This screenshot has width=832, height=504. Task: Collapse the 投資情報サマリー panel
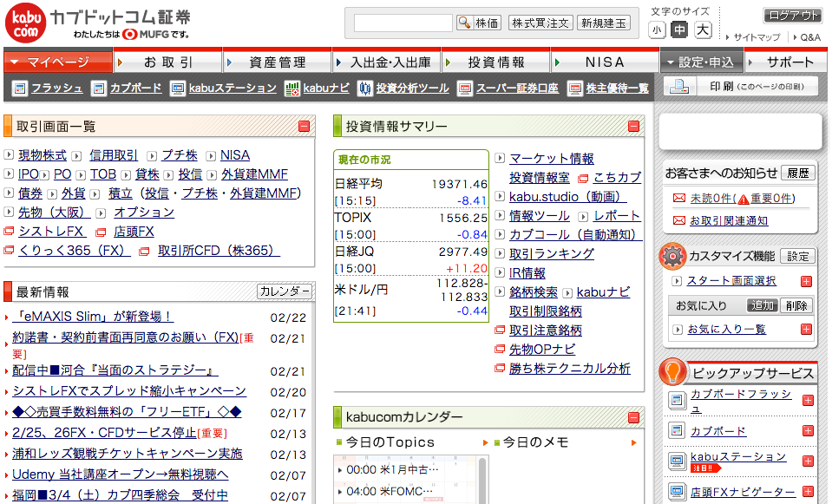click(633, 127)
